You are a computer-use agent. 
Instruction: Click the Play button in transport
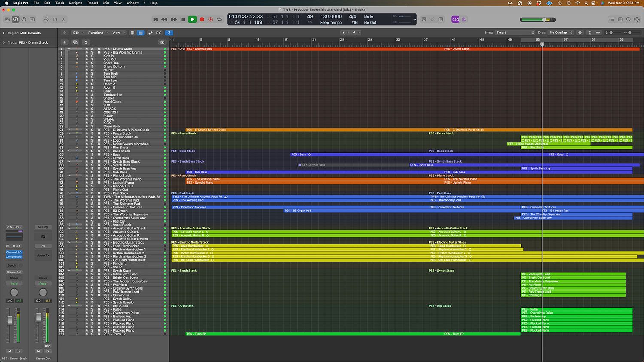tap(192, 19)
